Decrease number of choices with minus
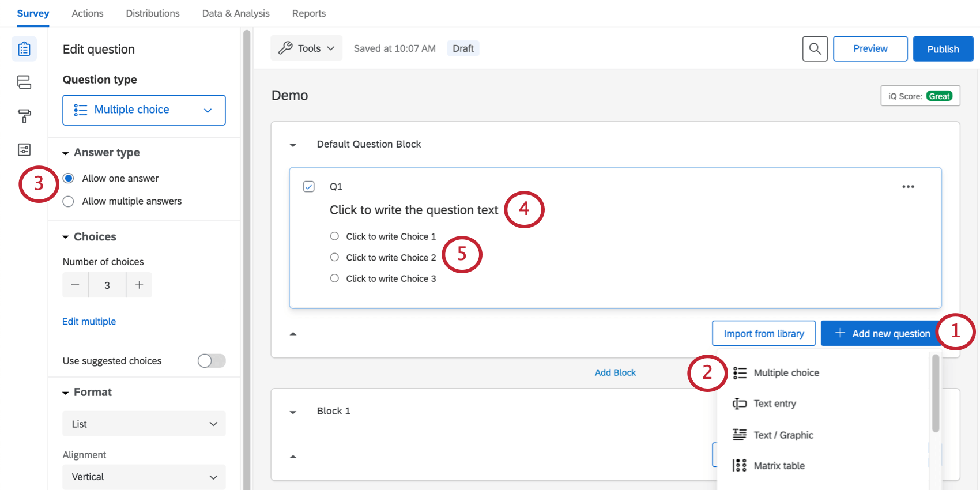Image resolution: width=980 pixels, height=490 pixels. pyautogui.click(x=76, y=285)
